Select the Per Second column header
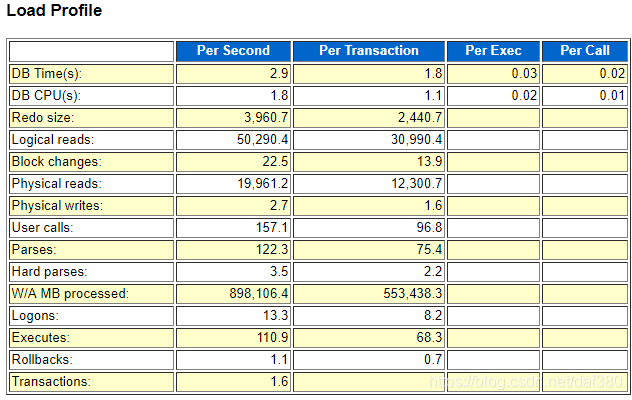This screenshot has width=632, height=400. (x=233, y=51)
